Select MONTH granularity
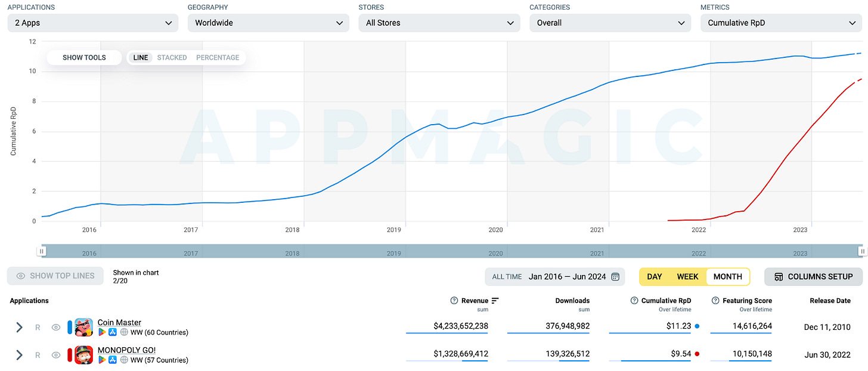 (728, 277)
